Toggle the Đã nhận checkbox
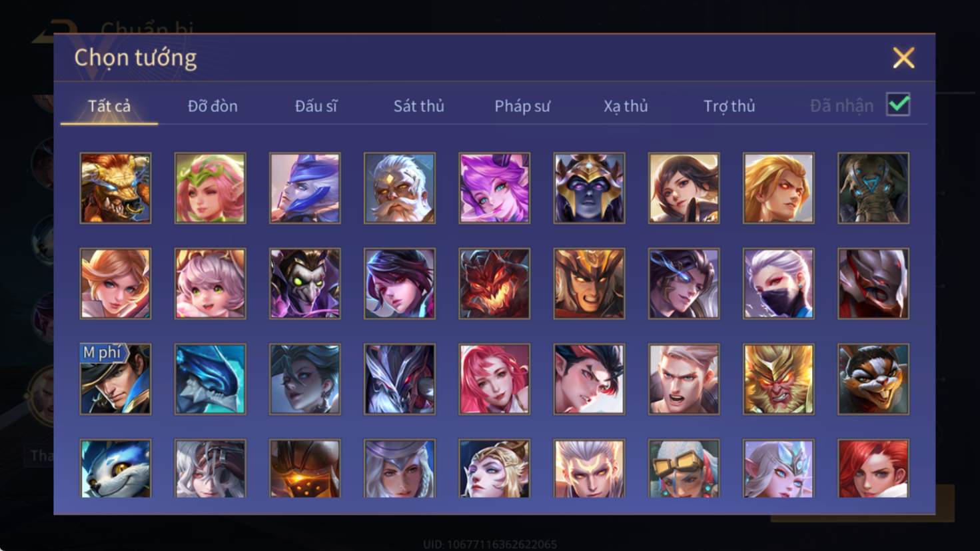Viewport: 980px width, 551px height. 898,105
